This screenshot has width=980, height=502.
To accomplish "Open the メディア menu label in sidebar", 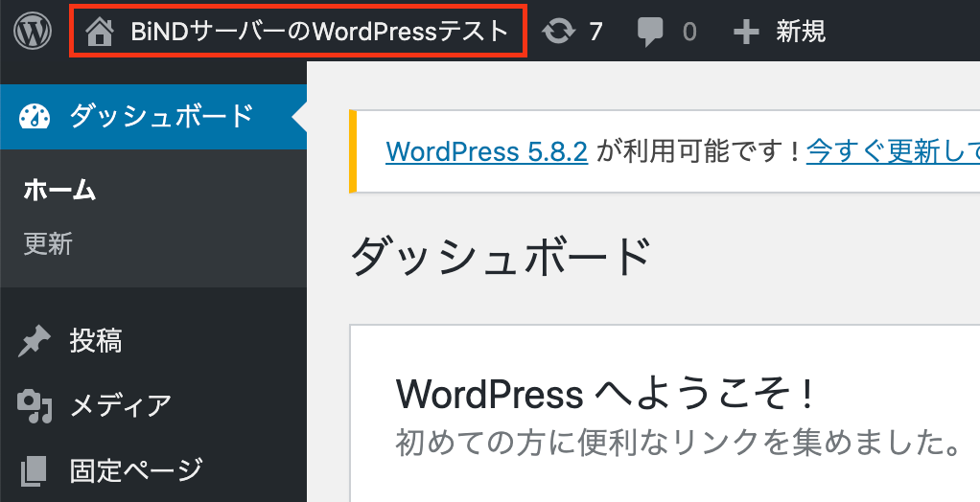I will [x=121, y=406].
